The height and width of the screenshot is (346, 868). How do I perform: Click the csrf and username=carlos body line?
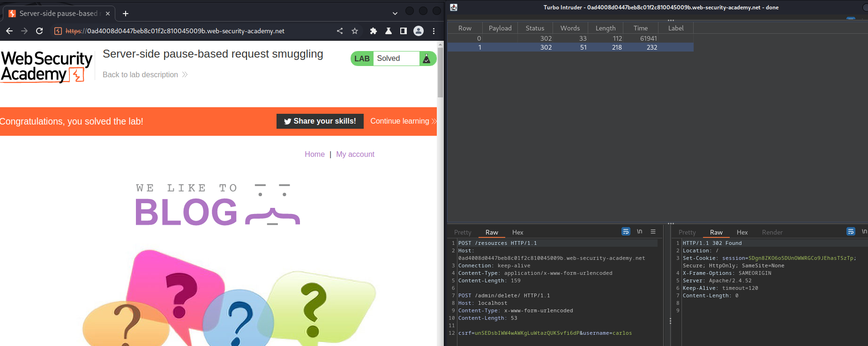point(545,333)
